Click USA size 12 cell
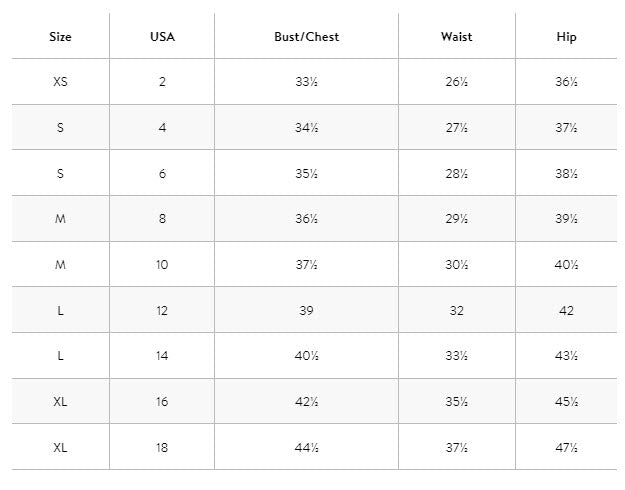Image resolution: width=625 pixels, height=490 pixels. coord(162,311)
